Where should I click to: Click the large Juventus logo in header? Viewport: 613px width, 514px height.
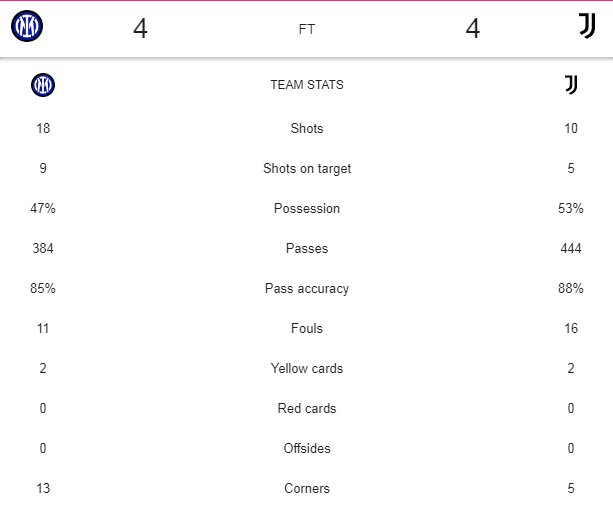(587, 26)
